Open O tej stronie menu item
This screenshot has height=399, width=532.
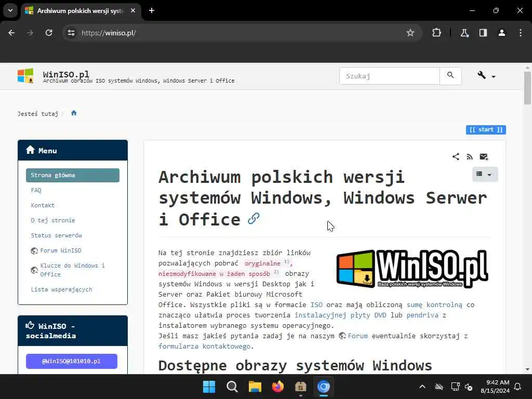(53, 220)
